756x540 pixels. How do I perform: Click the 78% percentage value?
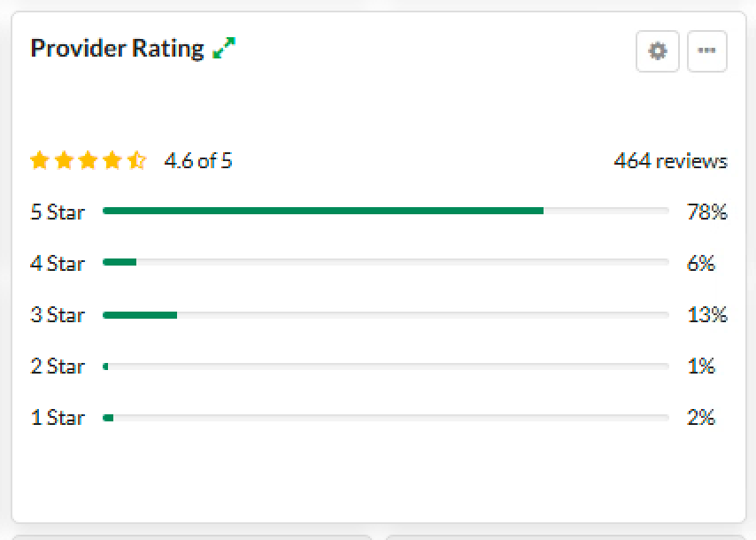click(x=706, y=212)
